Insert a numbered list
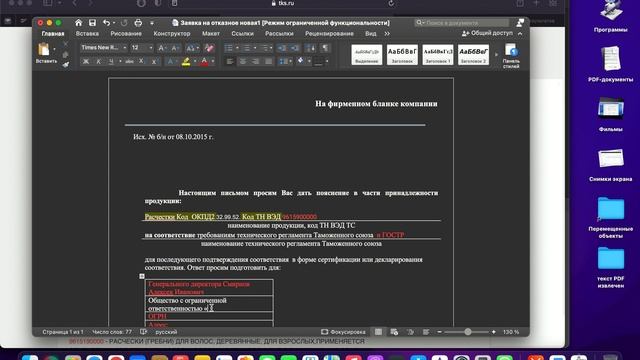Screen dimensions: 640x360 tap(247, 48)
